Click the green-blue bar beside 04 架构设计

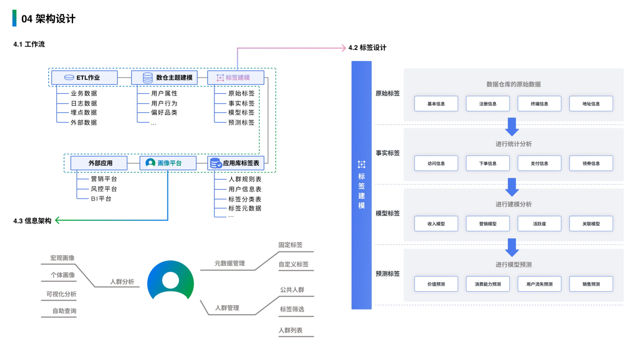pyautogui.click(x=15, y=18)
